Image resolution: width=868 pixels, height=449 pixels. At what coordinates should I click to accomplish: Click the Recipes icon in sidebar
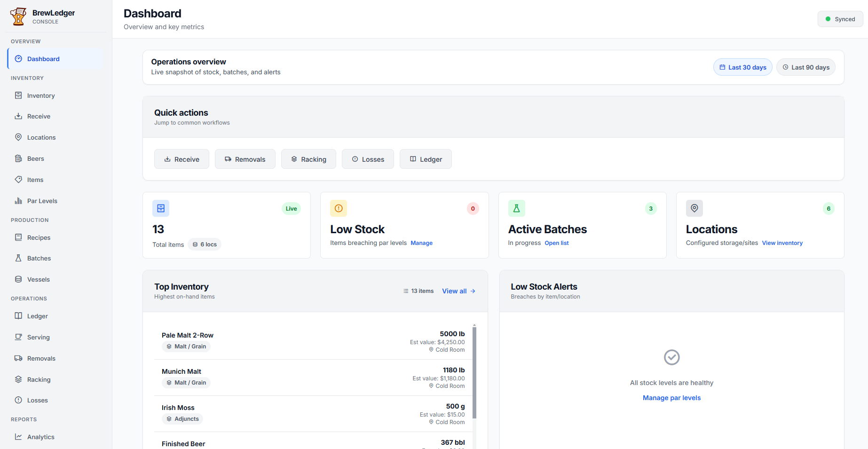tap(18, 237)
